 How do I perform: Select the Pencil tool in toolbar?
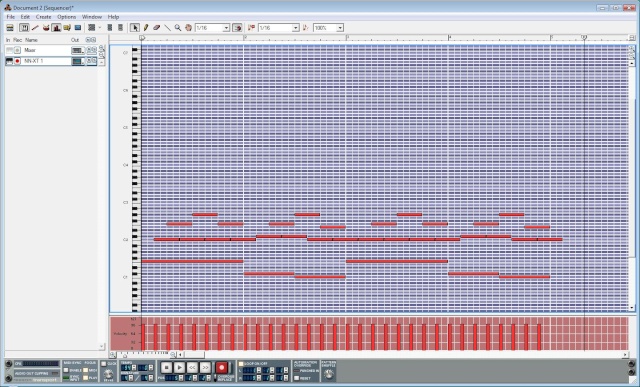(146, 27)
